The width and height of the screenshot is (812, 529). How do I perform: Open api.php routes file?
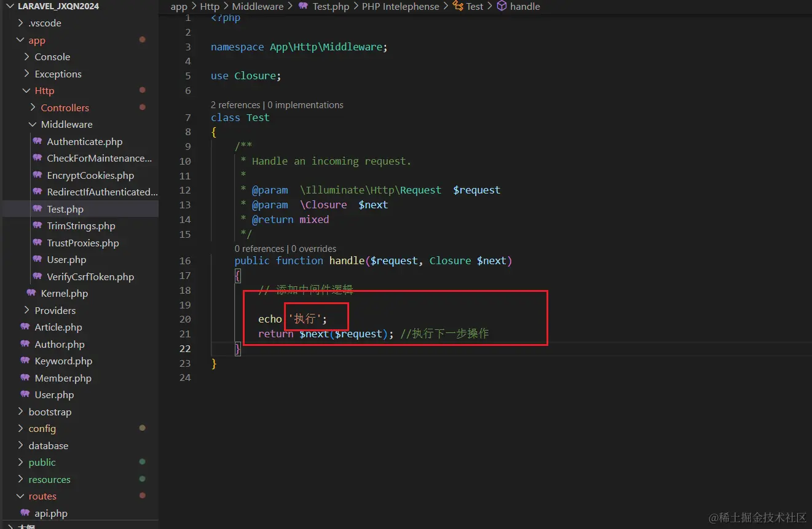pos(51,513)
